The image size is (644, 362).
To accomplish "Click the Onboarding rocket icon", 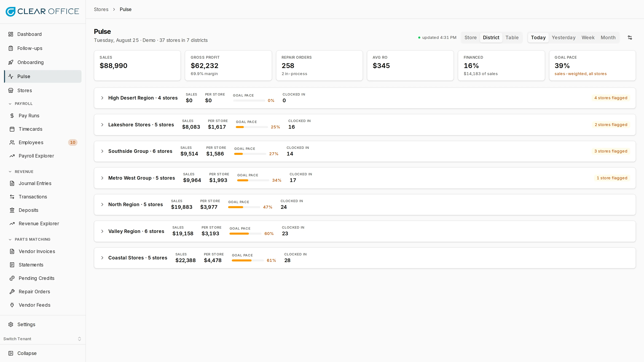I will point(11,63).
